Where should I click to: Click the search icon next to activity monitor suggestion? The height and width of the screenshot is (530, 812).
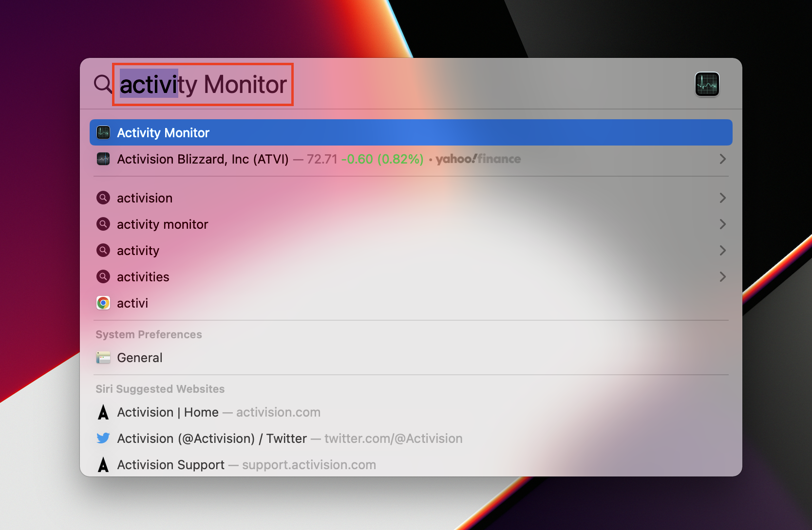tap(103, 224)
